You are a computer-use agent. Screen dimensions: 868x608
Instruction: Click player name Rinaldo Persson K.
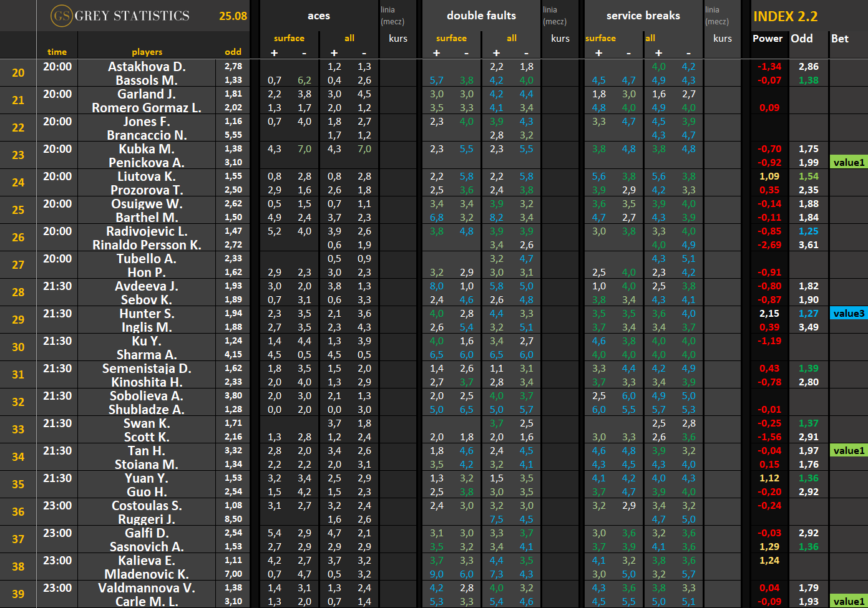click(147, 245)
